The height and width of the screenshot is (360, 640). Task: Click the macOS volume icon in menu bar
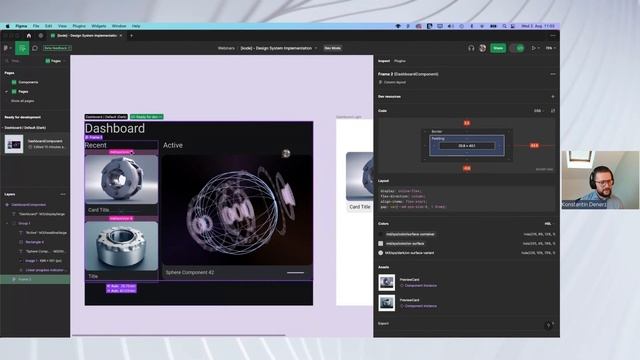click(x=451, y=26)
